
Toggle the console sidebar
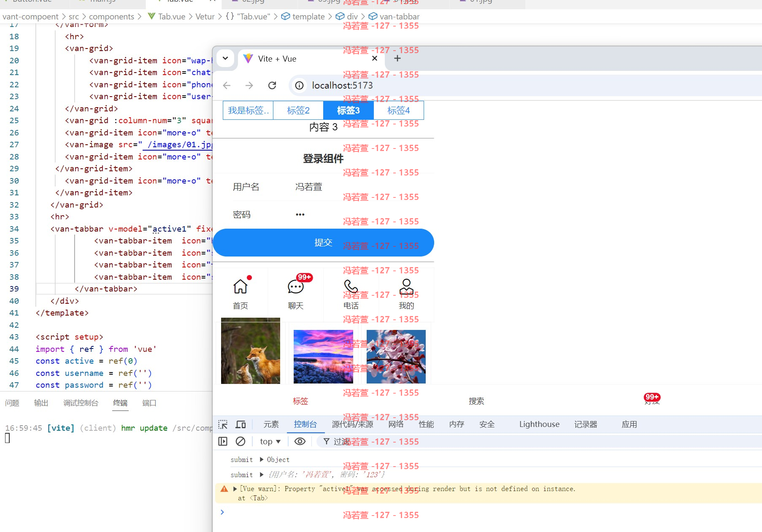[x=223, y=442]
